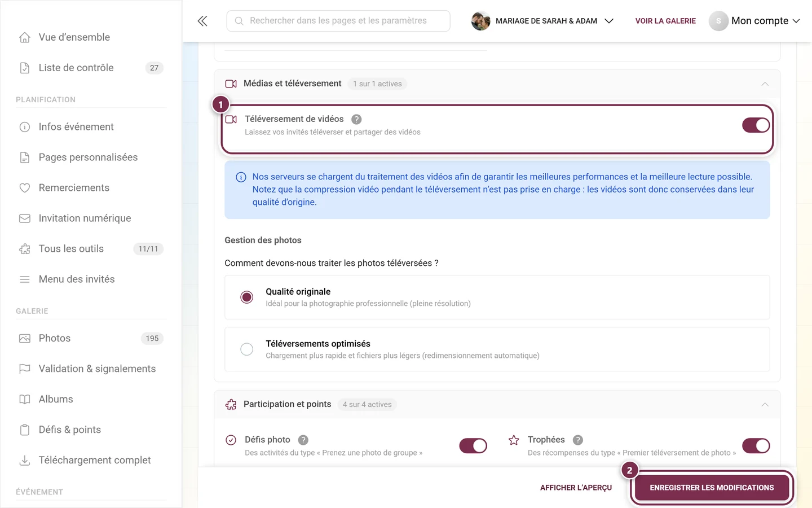Click the info icon in the blue notice

click(x=241, y=177)
